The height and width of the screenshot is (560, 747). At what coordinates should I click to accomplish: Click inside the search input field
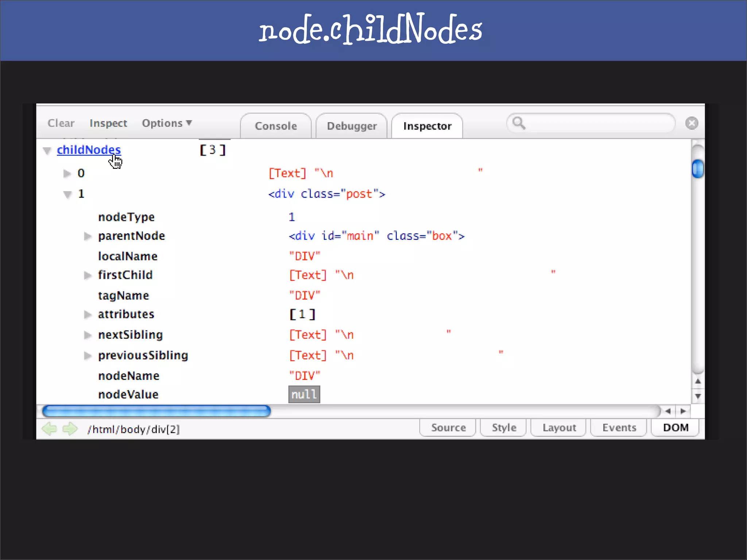(x=591, y=123)
